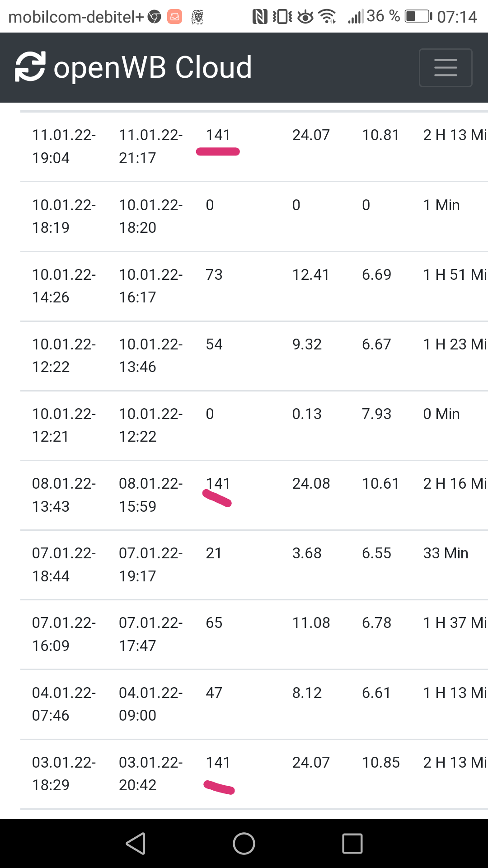
Task: Tap the 141 value in 08.01.22 row
Action: 218,484
